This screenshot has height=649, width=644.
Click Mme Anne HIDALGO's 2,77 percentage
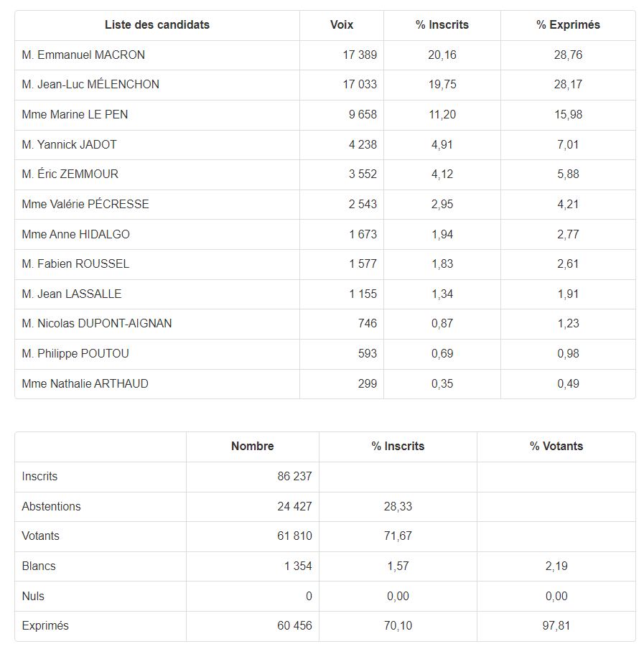point(568,234)
